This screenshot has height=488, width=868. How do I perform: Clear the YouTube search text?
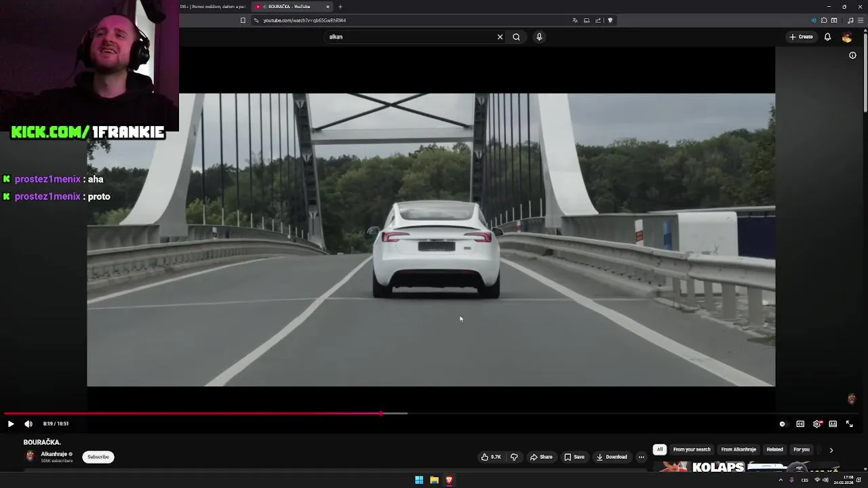coord(500,37)
